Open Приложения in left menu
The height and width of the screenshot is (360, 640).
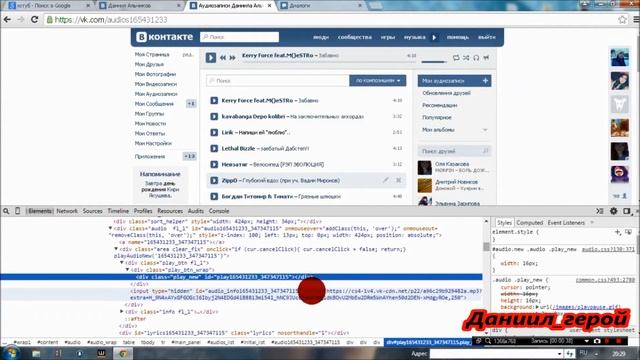[x=150, y=157]
